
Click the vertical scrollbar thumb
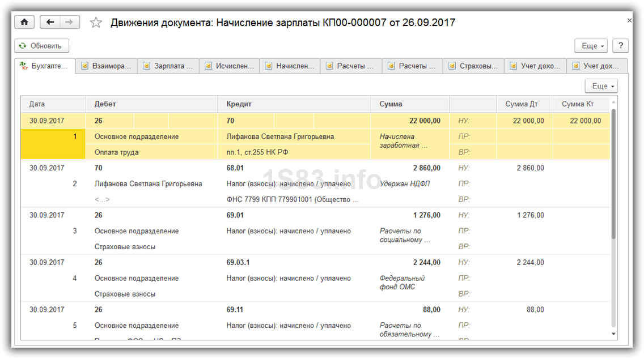(613, 173)
